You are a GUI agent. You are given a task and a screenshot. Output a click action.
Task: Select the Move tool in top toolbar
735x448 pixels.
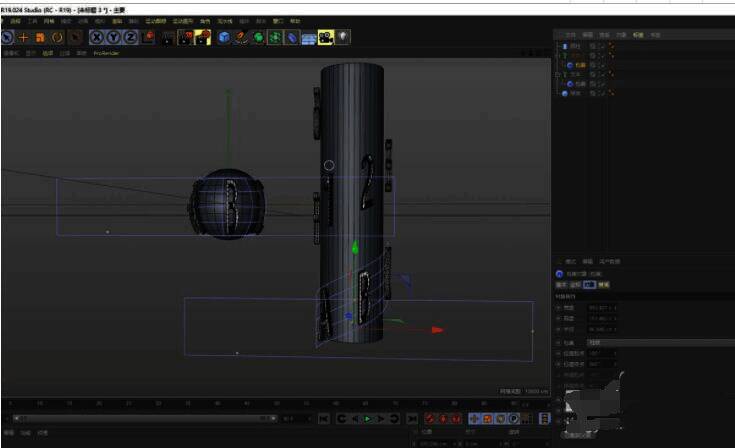coord(23,37)
